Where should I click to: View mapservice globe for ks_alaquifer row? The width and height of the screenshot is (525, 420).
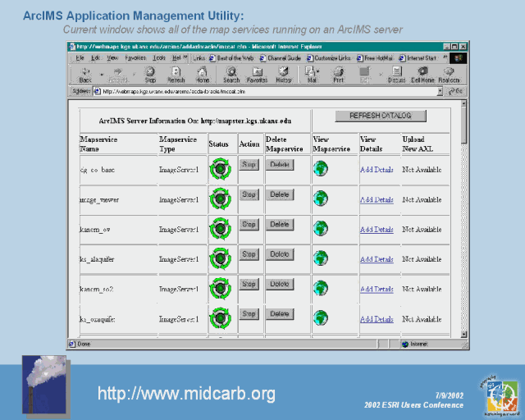(x=321, y=258)
